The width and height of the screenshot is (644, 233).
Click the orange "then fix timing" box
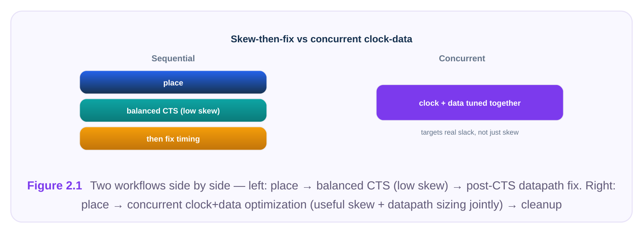[x=173, y=139]
